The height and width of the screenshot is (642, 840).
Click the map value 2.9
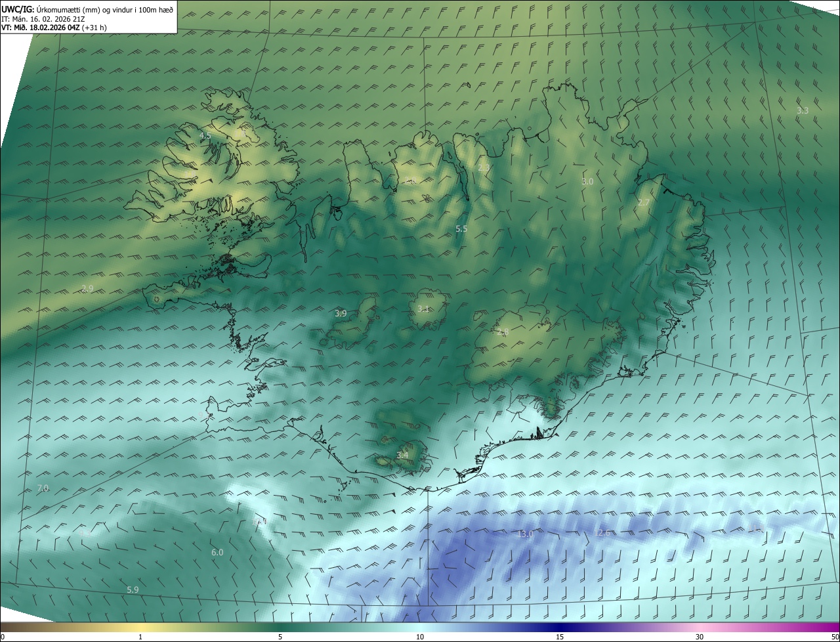point(87,288)
